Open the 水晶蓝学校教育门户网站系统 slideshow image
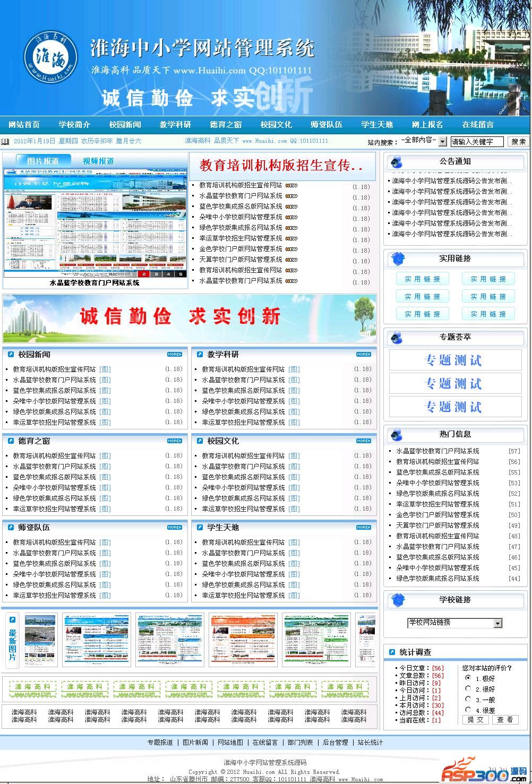532x784 pixels. pos(95,223)
